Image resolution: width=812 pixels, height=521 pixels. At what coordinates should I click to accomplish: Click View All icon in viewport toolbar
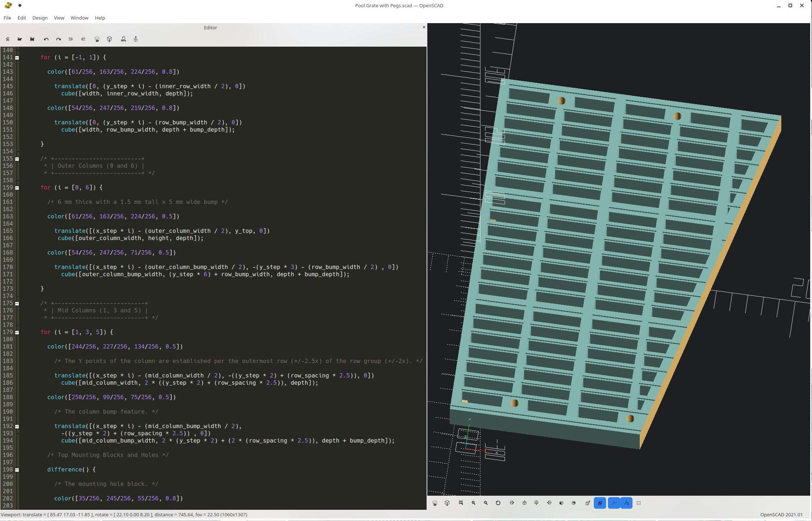(x=461, y=503)
